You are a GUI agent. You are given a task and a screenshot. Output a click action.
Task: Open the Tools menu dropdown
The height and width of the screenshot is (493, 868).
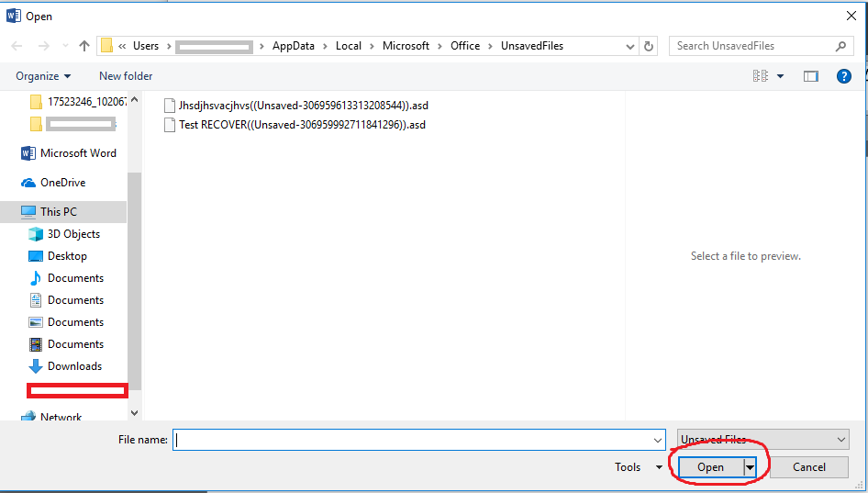pyautogui.click(x=639, y=467)
